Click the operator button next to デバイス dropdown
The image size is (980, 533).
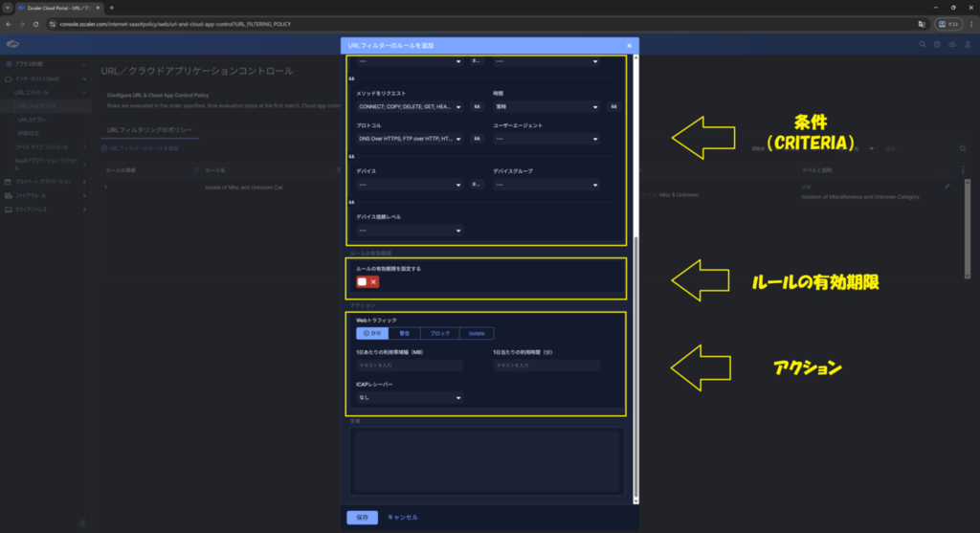click(x=477, y=185)
